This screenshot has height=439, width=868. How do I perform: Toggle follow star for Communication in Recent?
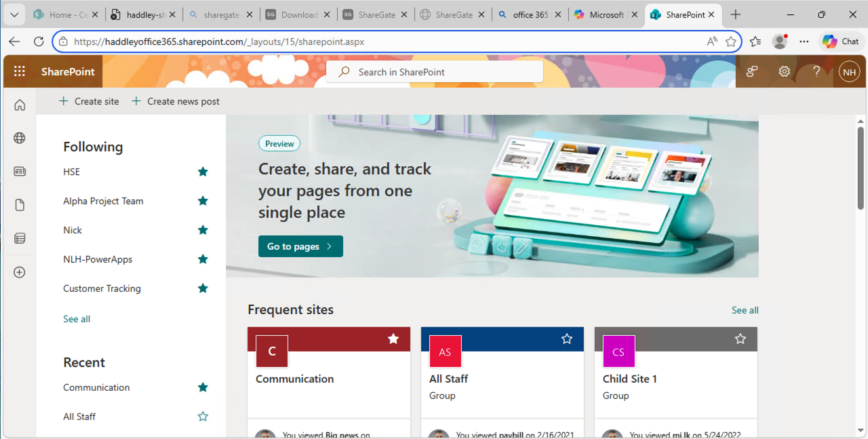(203, 387)
